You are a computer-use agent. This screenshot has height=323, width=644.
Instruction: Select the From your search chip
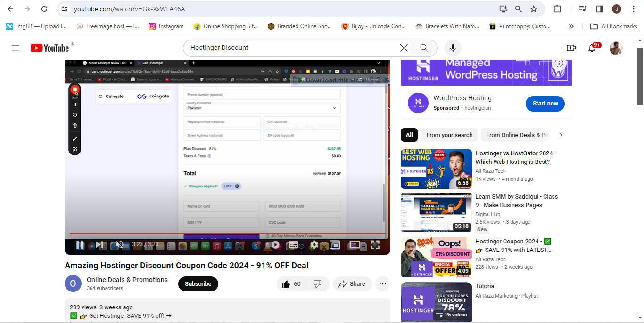(x=449, y=135)
